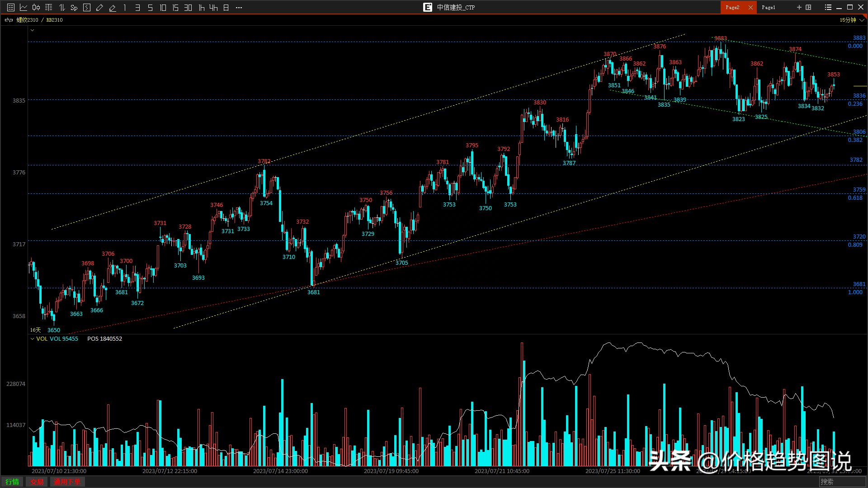Choose the eraser tool
The image size is (868, 488).
(x=112, y=7)
